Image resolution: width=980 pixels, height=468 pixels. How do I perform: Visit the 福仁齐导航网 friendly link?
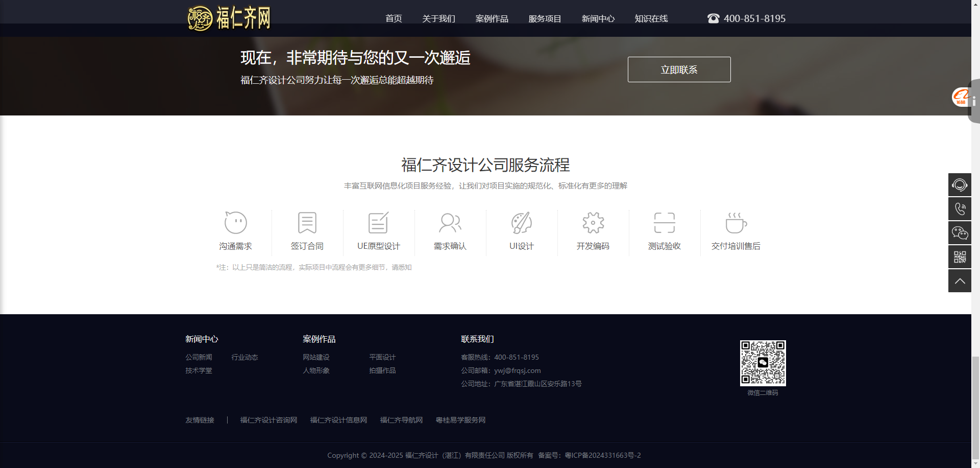pos(401,420)
